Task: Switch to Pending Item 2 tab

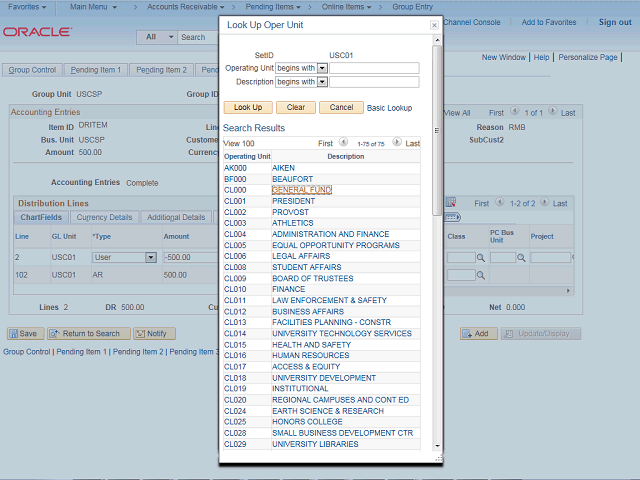Action: 161,70
